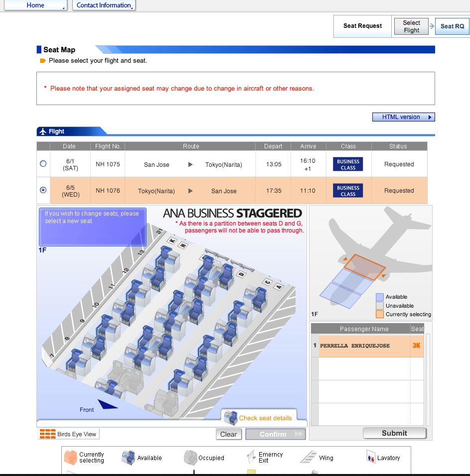Submit the seat request
470x476 pixels.
click(394, 433)
